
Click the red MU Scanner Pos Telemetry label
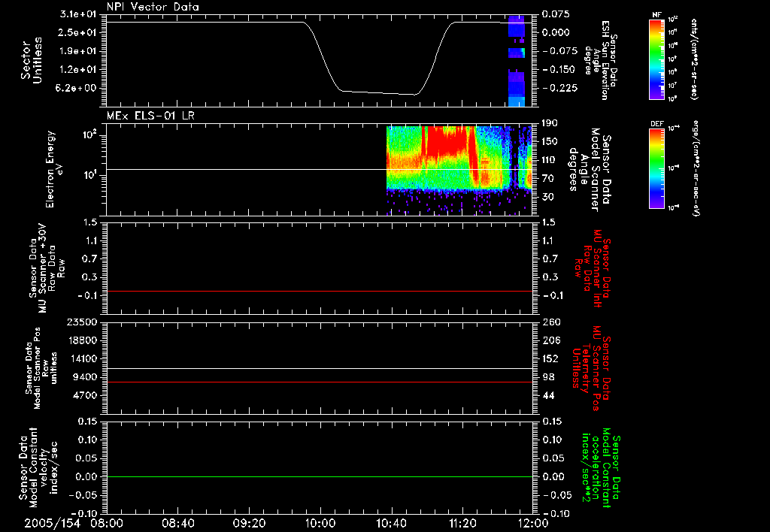coord(591,367)
